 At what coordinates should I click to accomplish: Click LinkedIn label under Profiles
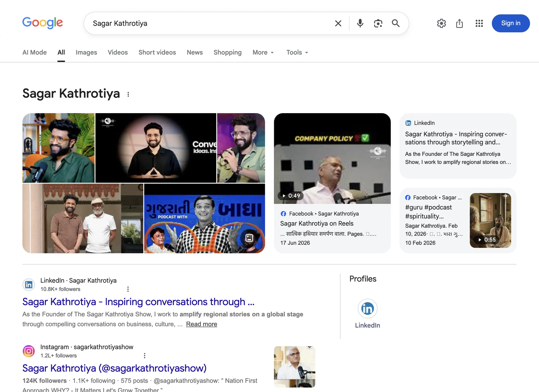(x=368, y=325)
